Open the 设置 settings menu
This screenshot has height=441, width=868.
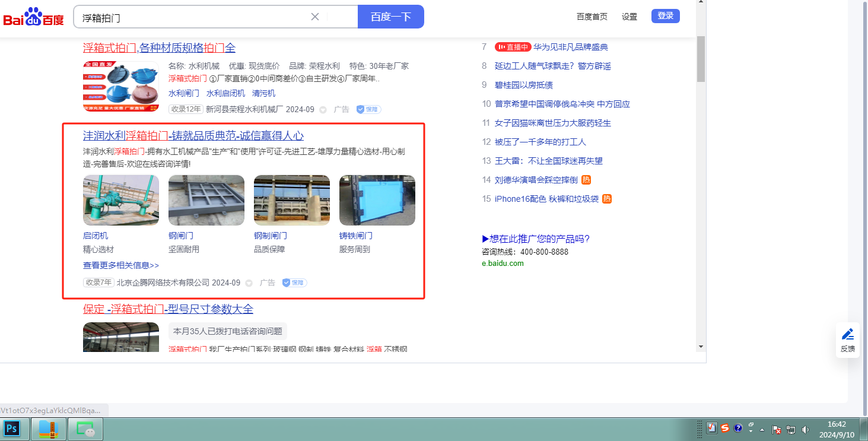pyautogui.click(x=629, y=17)
